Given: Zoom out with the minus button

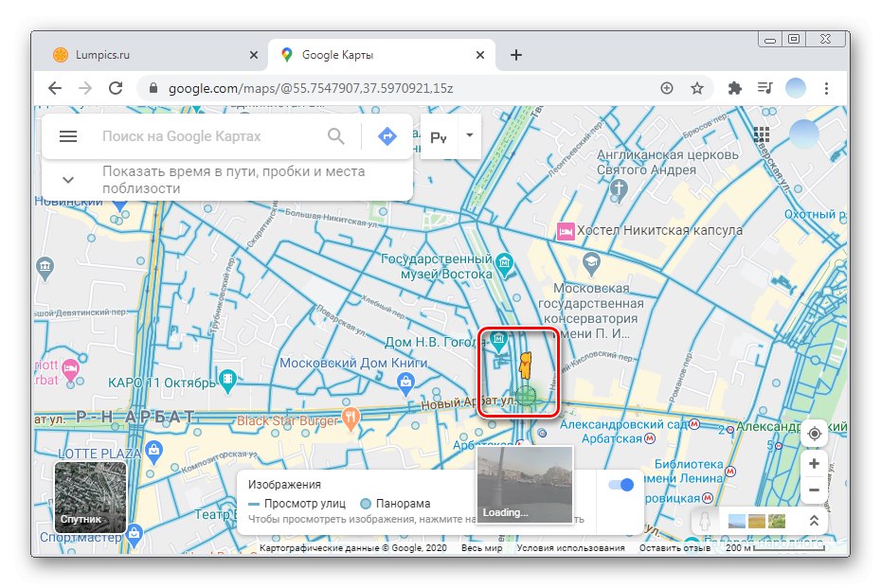Looking at the screenshot, I should (814, 490).
